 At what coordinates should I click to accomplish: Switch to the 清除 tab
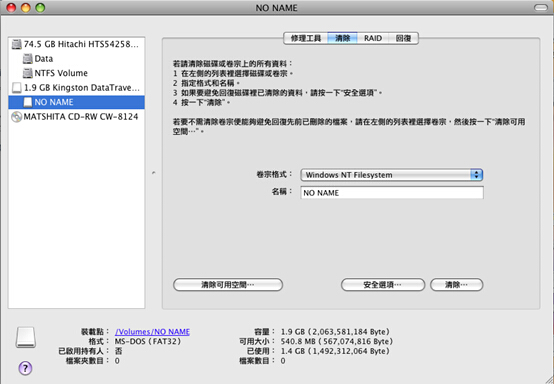(x=342, y=38)
